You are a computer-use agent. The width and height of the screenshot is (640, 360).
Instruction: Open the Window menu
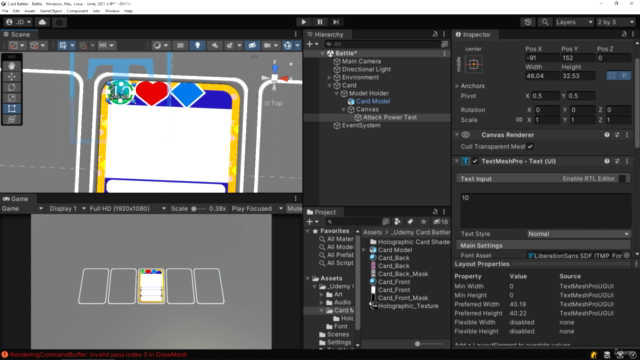[x=112, y=11]
